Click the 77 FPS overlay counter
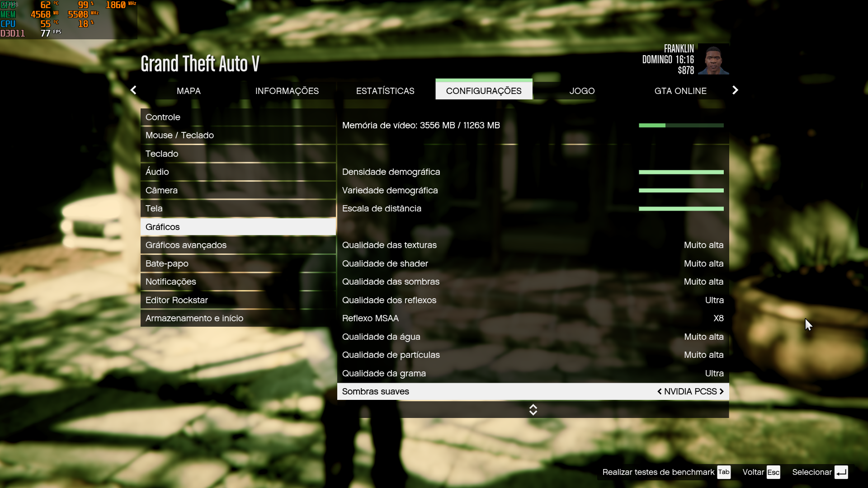The width and height of the screenshot is (868, 488). [51, 33]
